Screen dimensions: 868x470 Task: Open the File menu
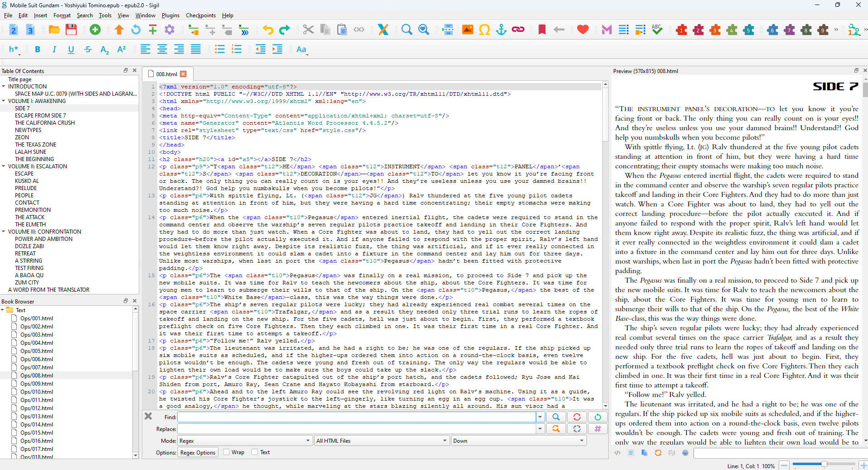(8, 15)
